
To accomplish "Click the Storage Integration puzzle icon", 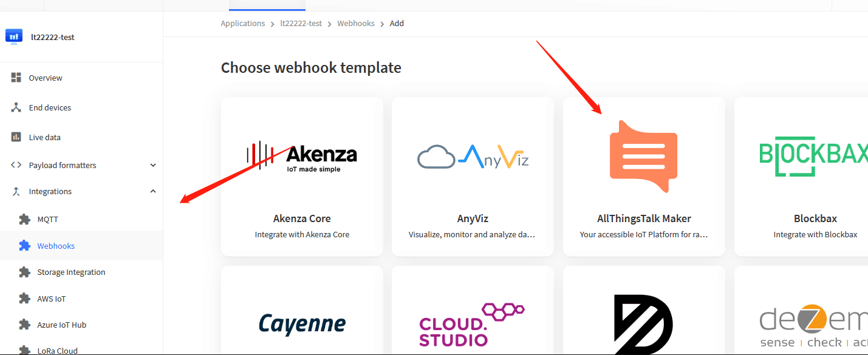I will pos(24,272).
